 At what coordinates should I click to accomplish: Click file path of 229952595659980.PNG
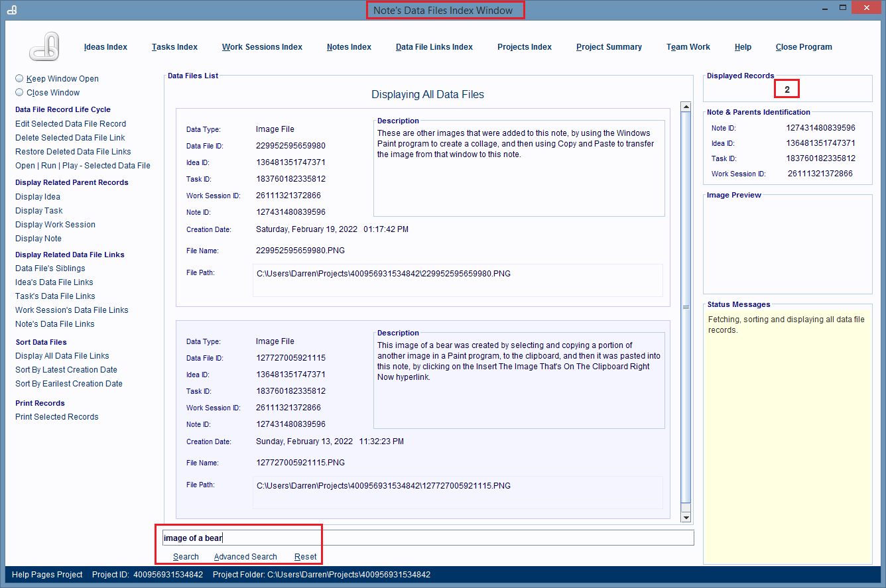tap(458, 280)
